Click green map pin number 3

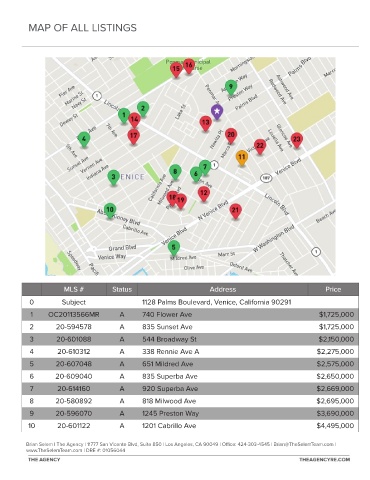[x=113, y=177]
